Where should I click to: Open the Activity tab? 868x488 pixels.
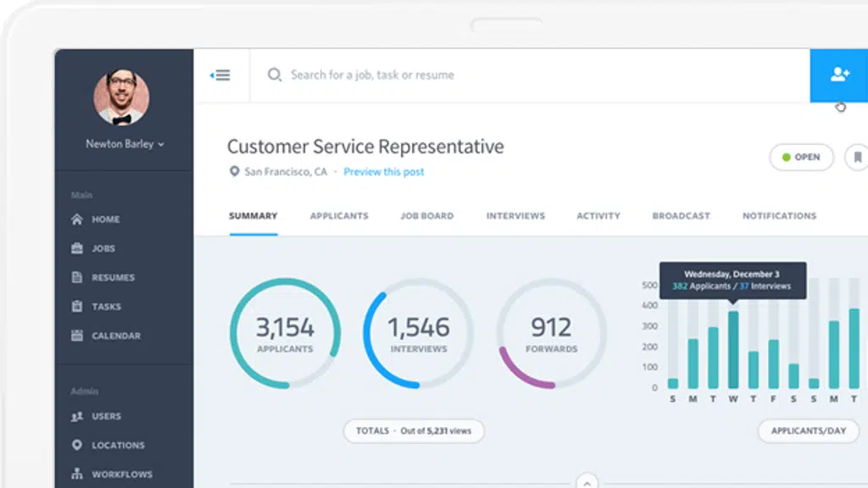pos(598,216)
